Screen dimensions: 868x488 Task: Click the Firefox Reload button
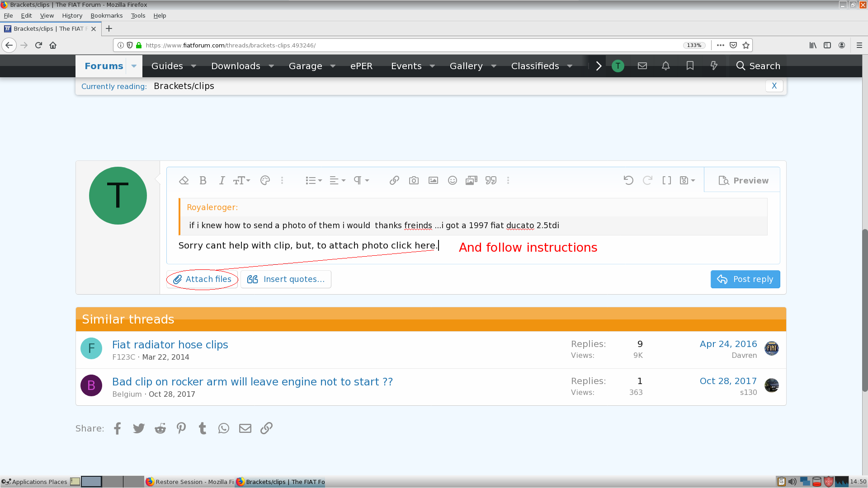[x=38, y=45]
